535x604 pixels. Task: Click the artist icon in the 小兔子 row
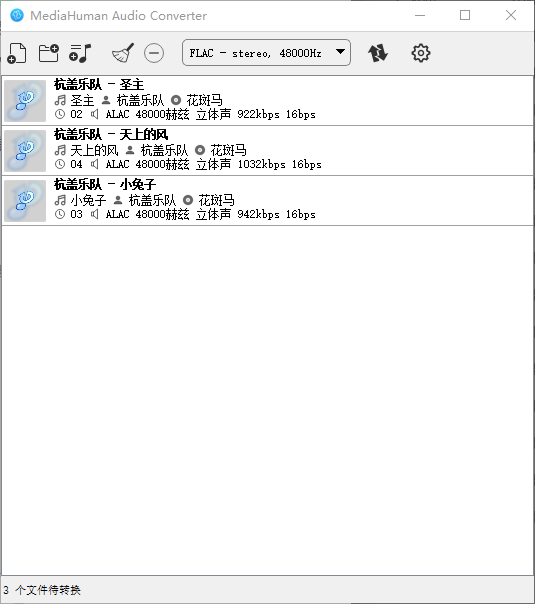click(x=118, y=200)
